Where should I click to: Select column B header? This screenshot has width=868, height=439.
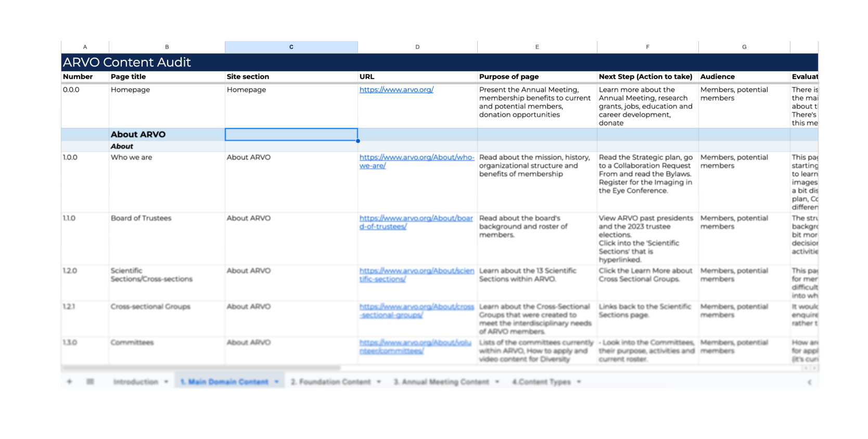click(167, 47)
